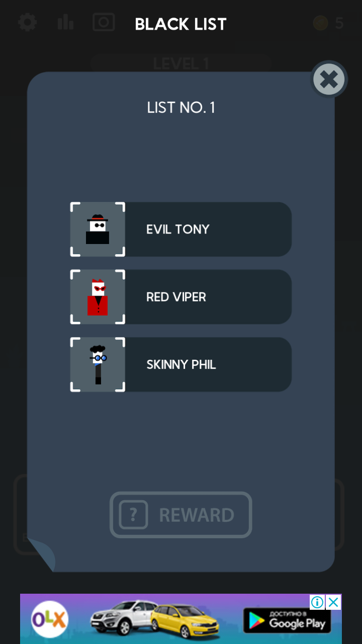Tap the coin counter icon

pos(320,23)
